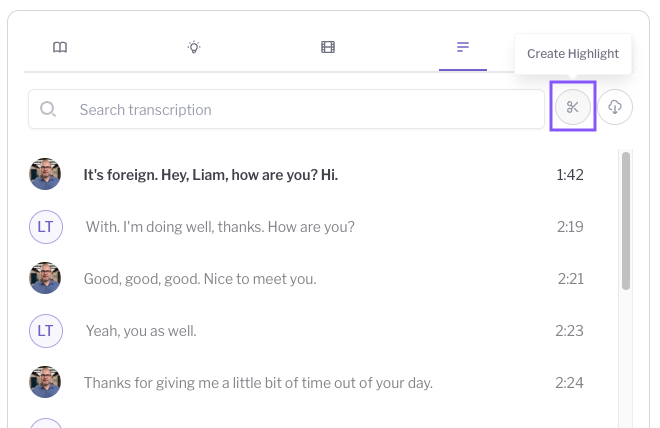This screenshot has width=660, height=428.
Task: Click the scissors Create Highlight button
Action: pos(572,107)
